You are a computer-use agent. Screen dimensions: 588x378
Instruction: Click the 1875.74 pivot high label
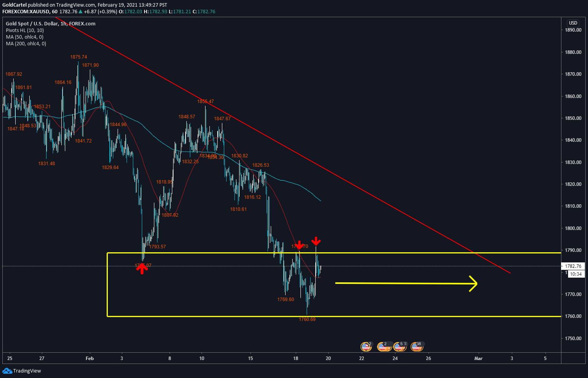pyautogui.click(x=79, y=57)
